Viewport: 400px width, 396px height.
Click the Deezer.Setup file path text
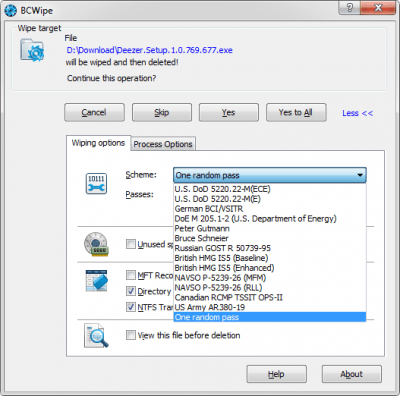[x=149, y=50]
